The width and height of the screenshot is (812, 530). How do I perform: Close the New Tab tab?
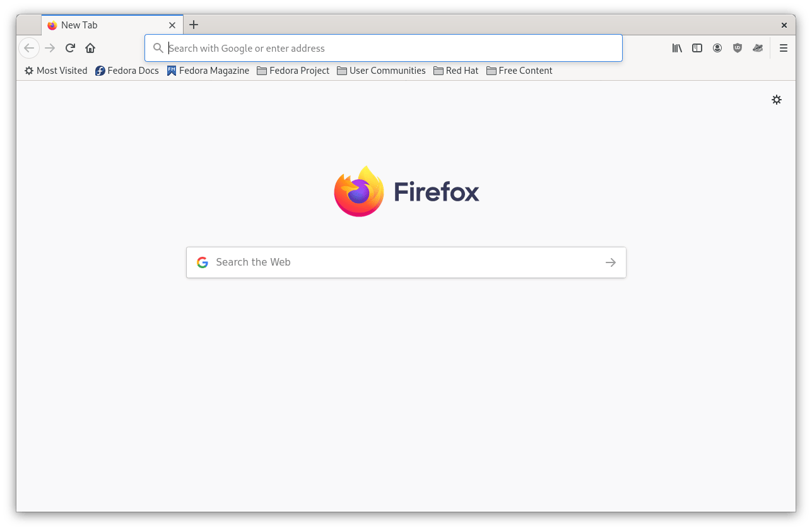pos(172,25)
